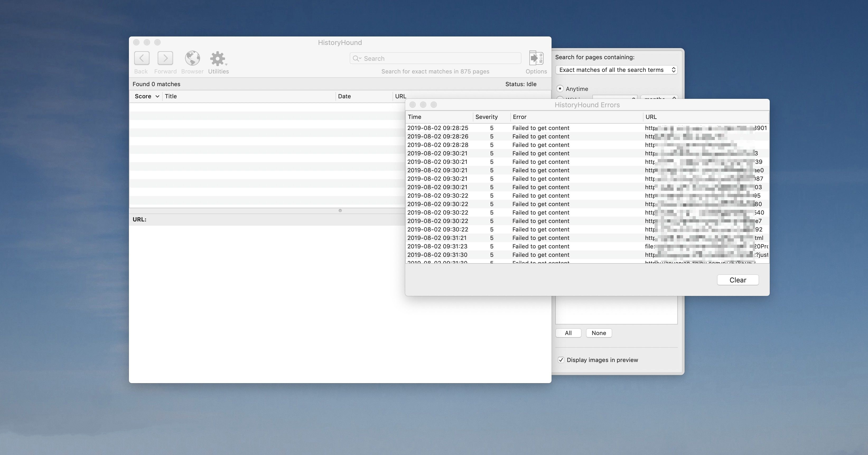Open the months unit dropdown in Options
868x455 pixels.
(x=659, y=98)
